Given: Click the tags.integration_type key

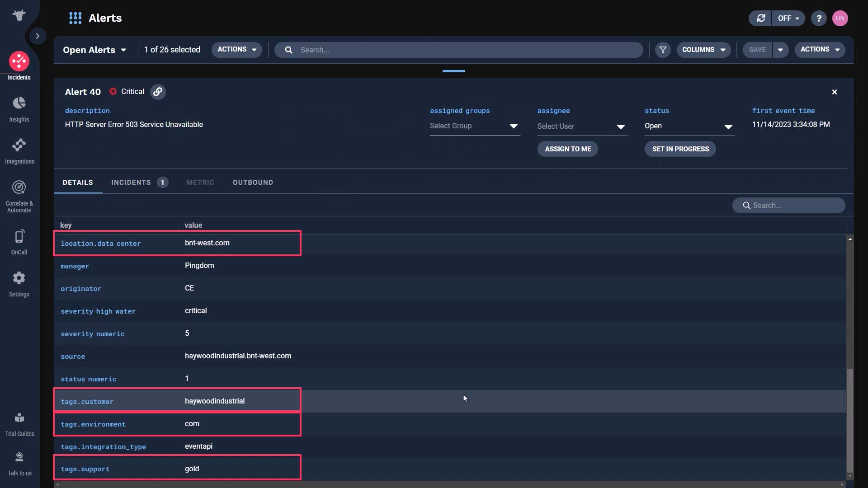Looking at the screenshot, I should coord(103,447).
